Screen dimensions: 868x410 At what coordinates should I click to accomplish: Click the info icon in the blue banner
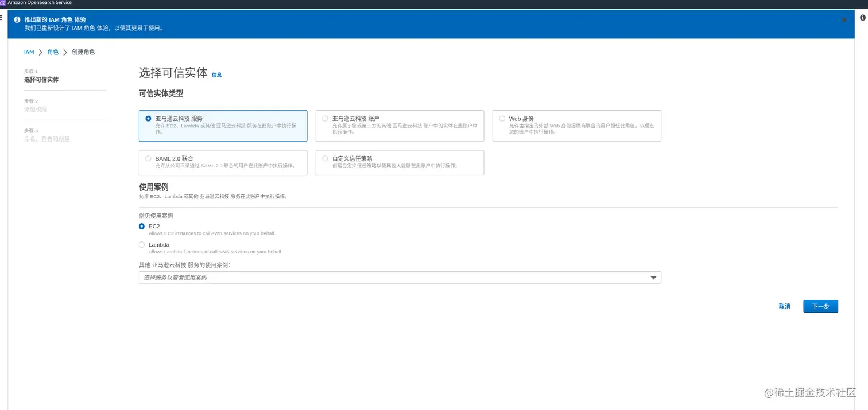coord(17,19)
